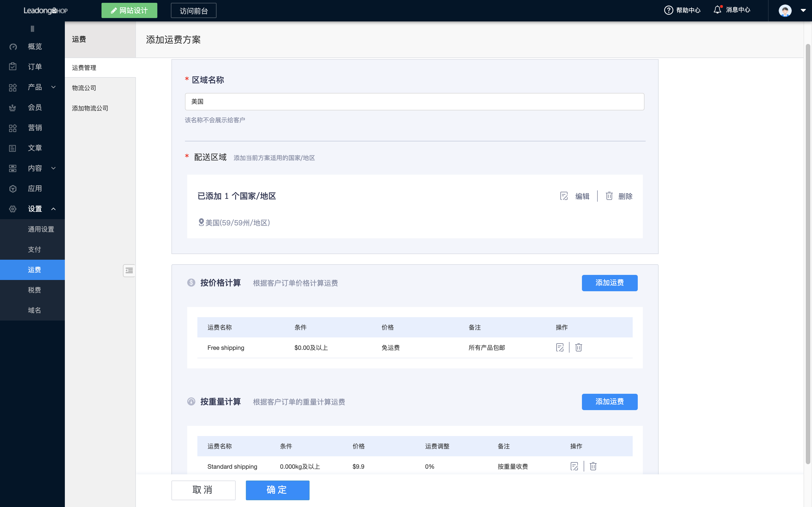This screenshot has width=812, height=507.
Task: Delete the Free shipping rule
Action: pyautogui.click(x=578, y=347)
